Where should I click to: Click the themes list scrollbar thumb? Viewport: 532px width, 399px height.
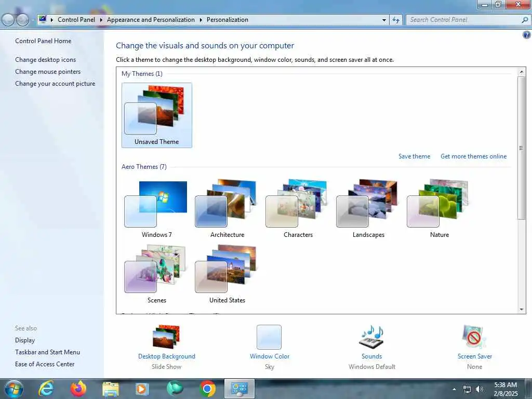pyautogui.click(x=521, y=148)
